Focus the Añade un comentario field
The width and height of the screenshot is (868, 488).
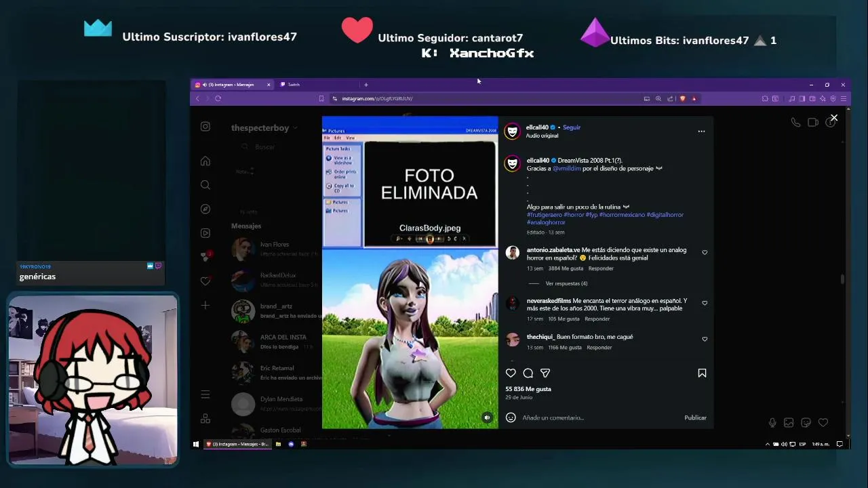click(x=600, y=418)
